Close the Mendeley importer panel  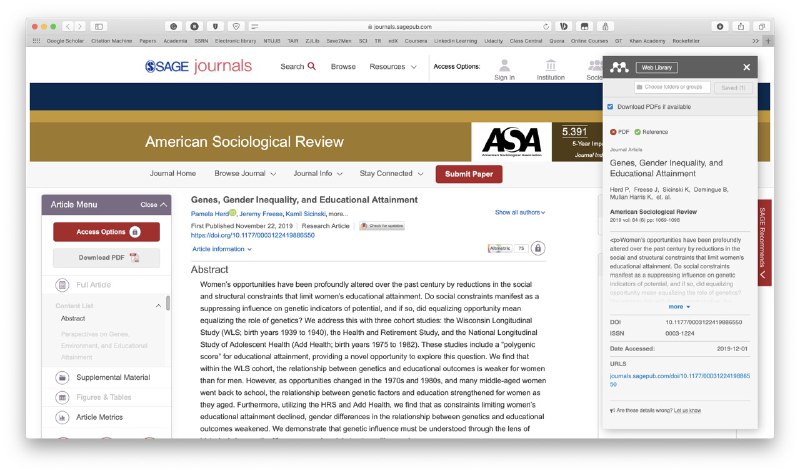pyautogui.click(x=746, y=67)
